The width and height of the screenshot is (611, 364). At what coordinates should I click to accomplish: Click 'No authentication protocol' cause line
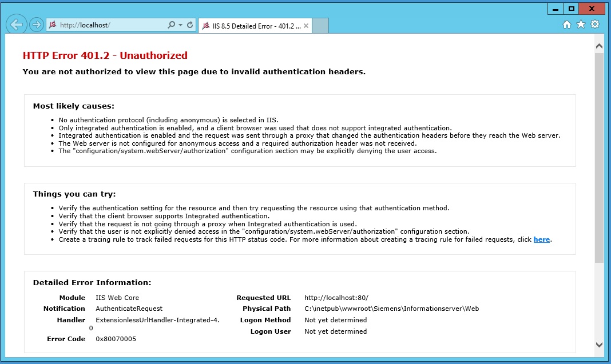[x=168, y=120]
